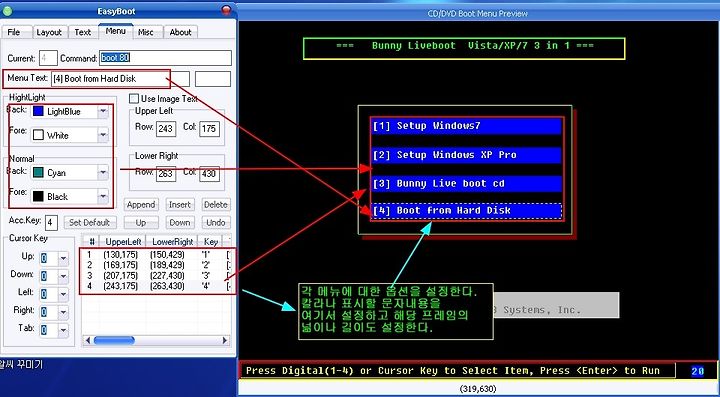This screenshot has width=720, height=397.
Task: Click the Current field showing 4
Action: pyautogui.click(x=48, y=58)
